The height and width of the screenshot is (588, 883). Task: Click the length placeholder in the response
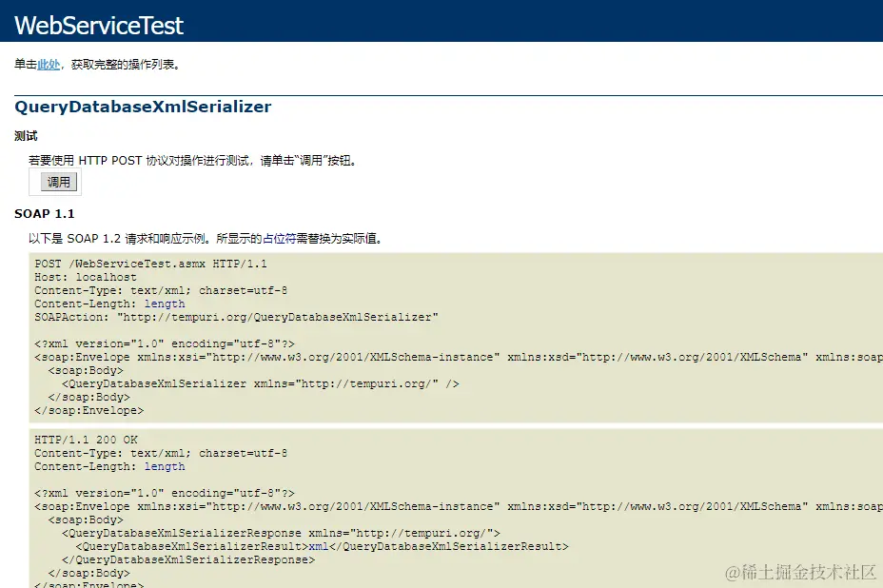tap(165, 466)
